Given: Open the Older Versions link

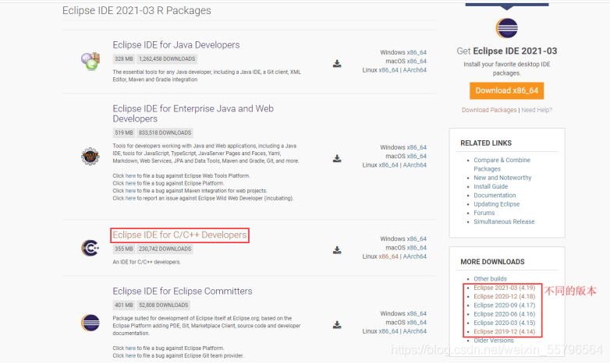Looking at the screenshot, I should [493, 341].
